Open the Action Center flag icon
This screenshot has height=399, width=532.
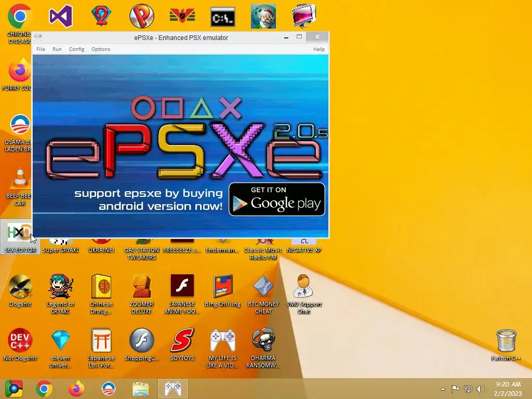[x=455, y=389]
